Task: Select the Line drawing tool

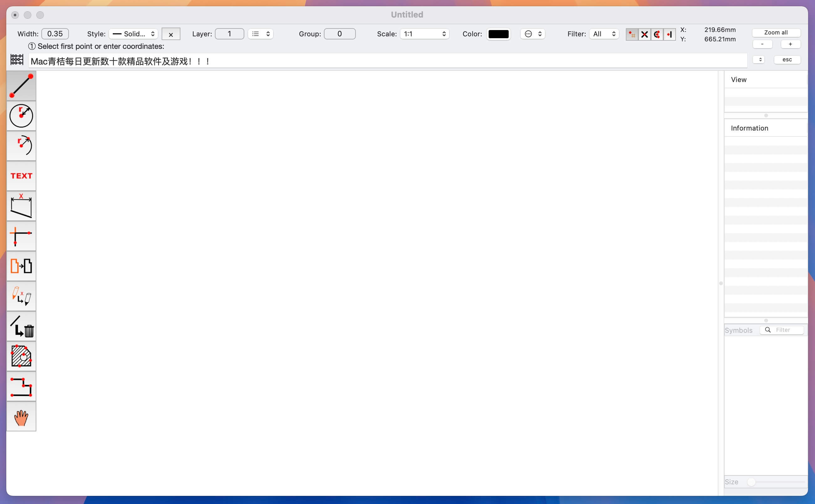Action: pyautogui.click(x=21, y=86)
